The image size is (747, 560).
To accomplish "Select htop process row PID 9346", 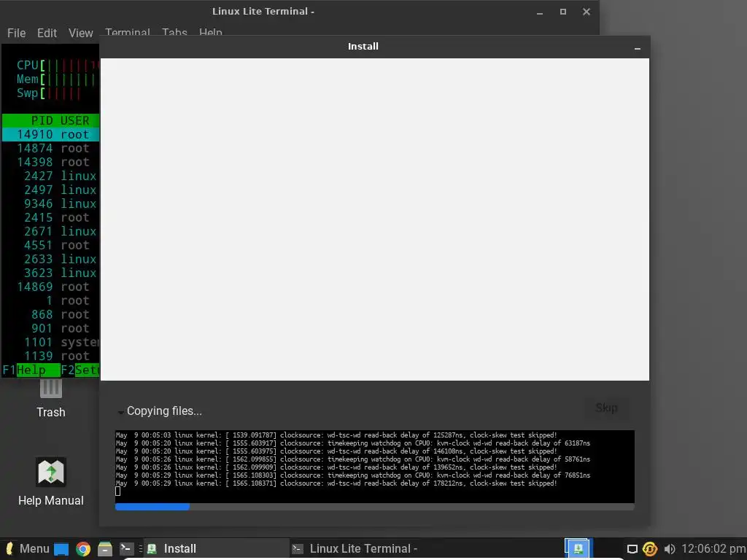I will point(51,204).
